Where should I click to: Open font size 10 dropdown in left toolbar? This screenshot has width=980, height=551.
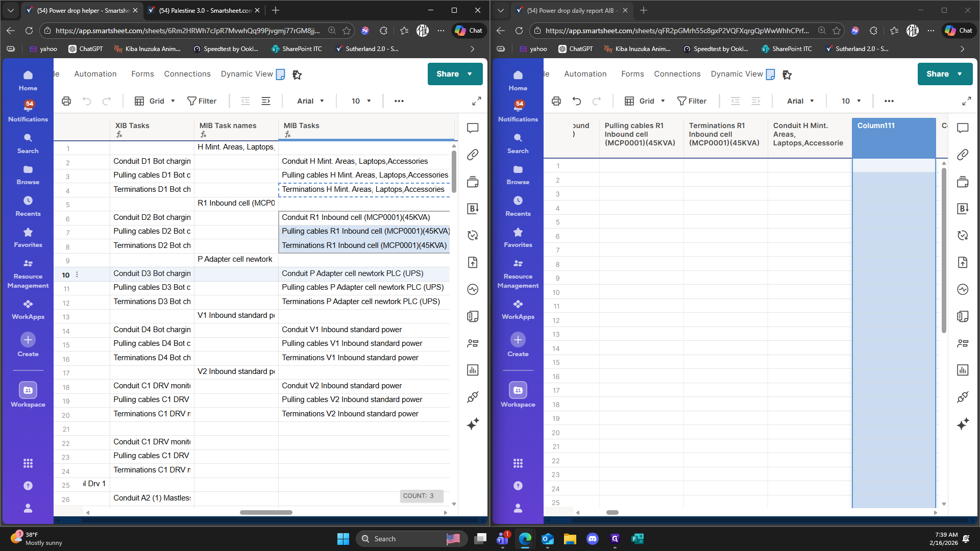(x=361, y=101)
